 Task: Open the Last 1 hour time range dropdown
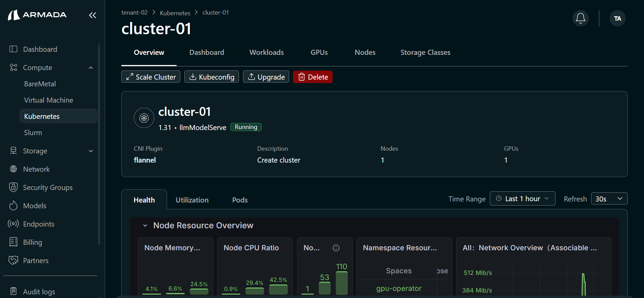[522, 198]
